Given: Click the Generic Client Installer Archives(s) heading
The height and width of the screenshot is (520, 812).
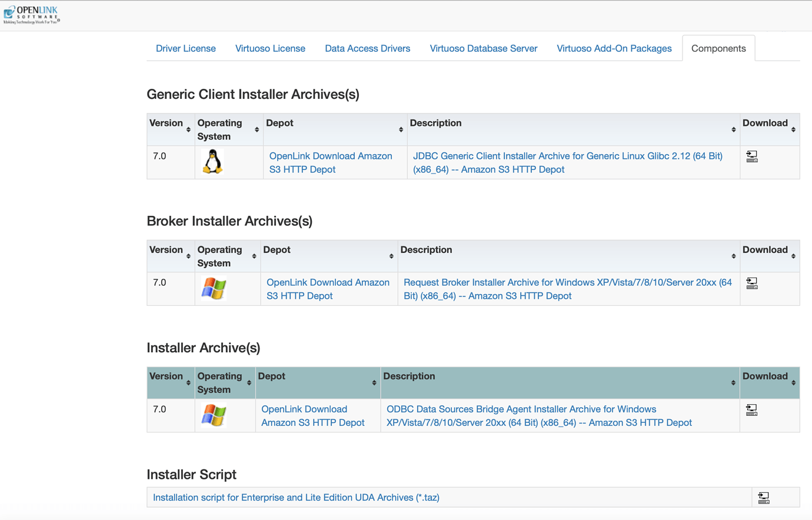Looking at the screenshot, I should tap(253, 94).
